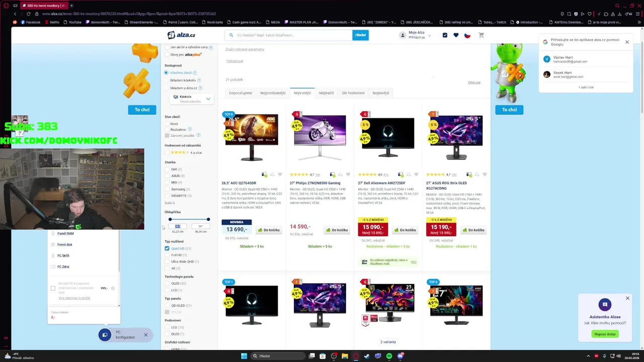Image resolution: width=644 pixels, height=362 pixels.
Task: Open Alzee assistant chat icon
Action: (605, 304)
